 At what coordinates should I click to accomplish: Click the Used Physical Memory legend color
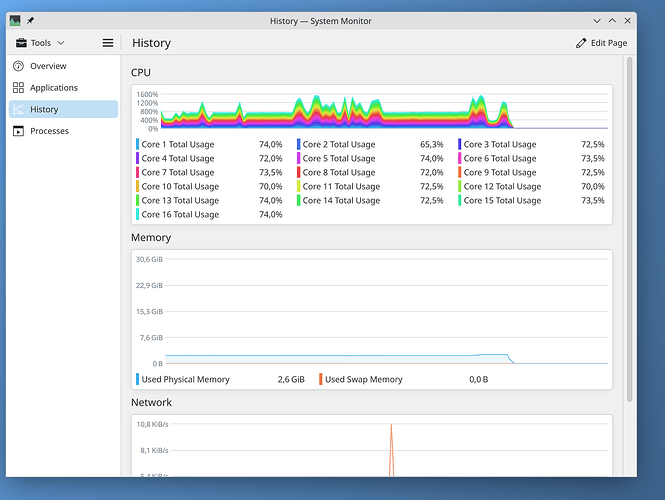click(x=137, y=379)
